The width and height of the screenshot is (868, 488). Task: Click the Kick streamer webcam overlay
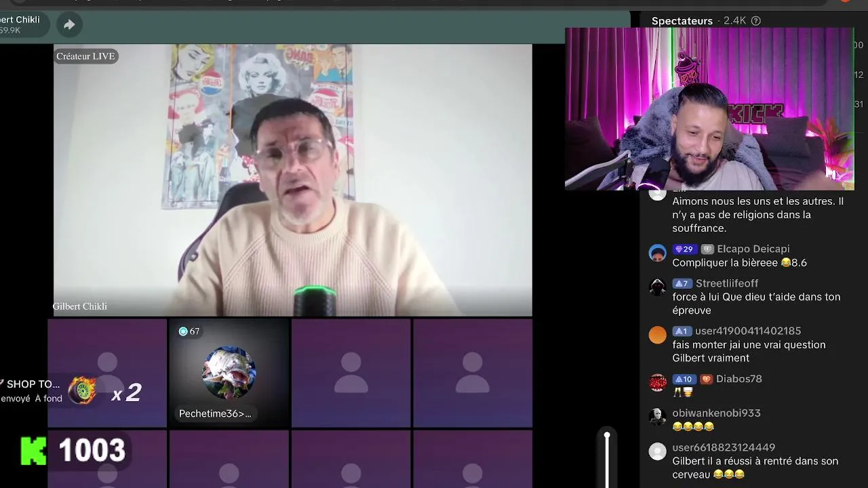tap(709, 109)
